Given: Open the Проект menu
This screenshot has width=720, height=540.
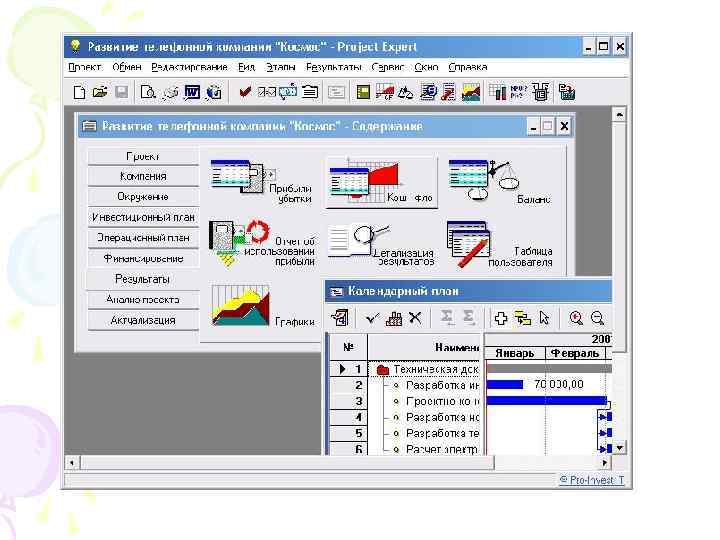Looking at the screenshot, I should pos(84,67).
